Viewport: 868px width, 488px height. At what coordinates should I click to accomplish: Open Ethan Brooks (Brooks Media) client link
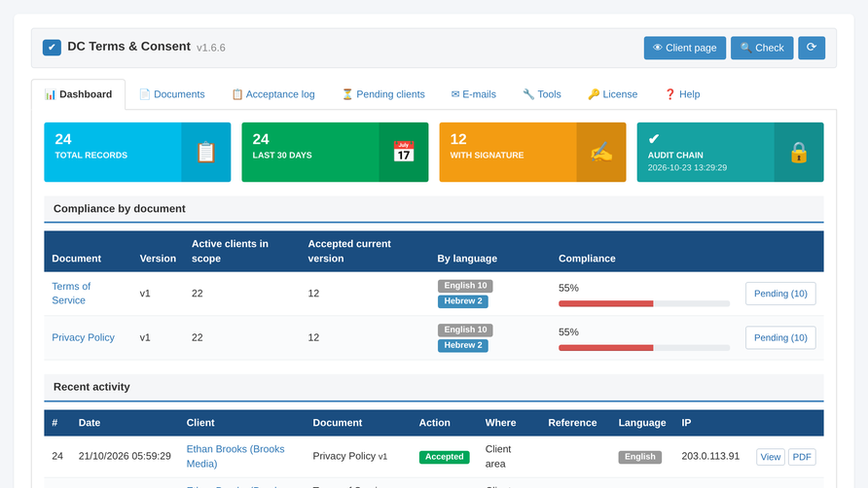(x=235, y=457)
